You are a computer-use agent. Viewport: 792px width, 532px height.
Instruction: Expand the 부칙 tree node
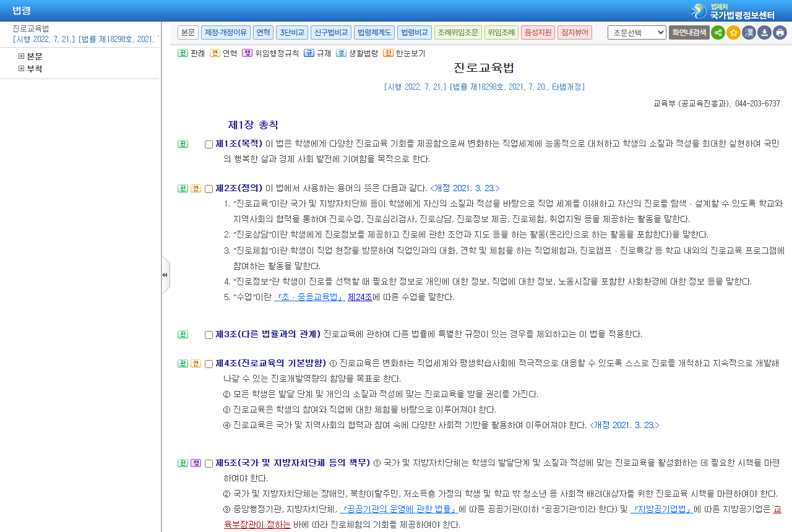21,69
